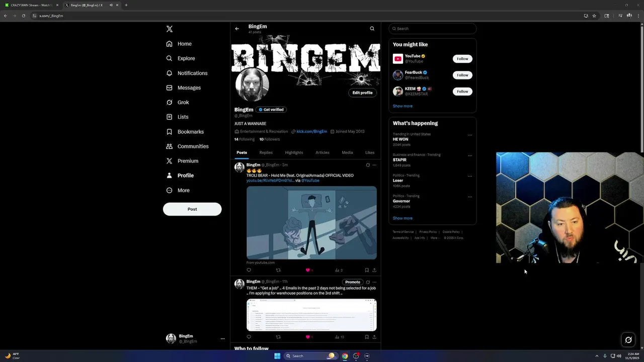This screenshot has width=644, height=362.
Task: Follow the KEEM account
Action: (462, 92)
